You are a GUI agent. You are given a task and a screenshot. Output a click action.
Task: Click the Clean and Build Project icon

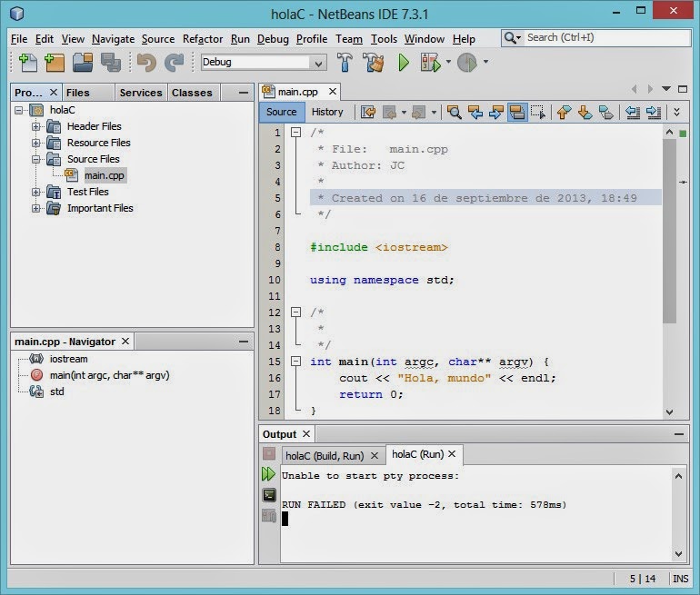pyautogui.click(x=373, y=63)
